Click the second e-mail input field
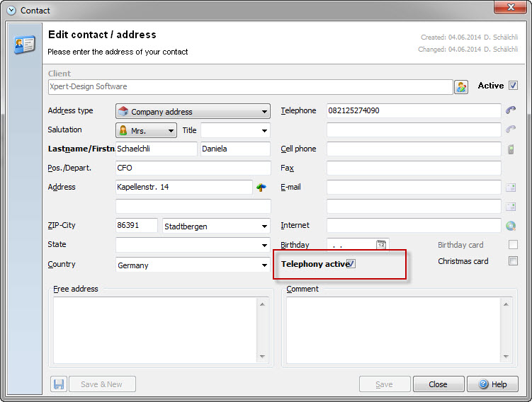The image size is (532, 402). (x=414, y=206)
